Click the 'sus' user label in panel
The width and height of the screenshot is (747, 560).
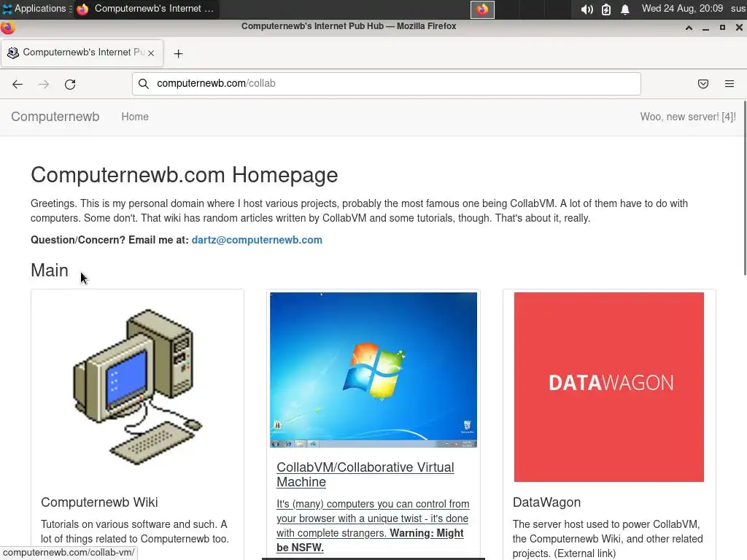[738, 9]
